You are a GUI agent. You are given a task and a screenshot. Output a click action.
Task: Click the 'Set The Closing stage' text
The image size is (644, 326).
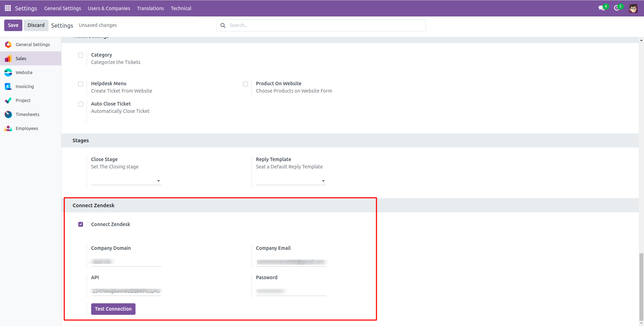click(x=115, y=167)
